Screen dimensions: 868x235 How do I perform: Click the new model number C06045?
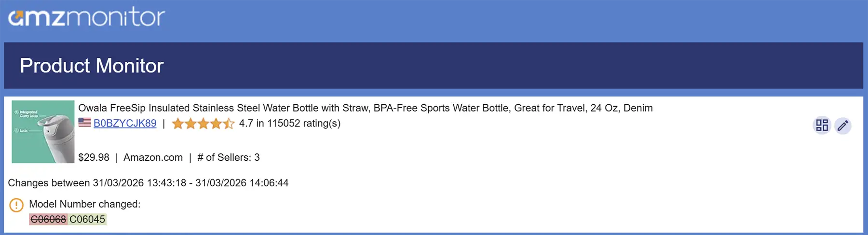[87, 220]
